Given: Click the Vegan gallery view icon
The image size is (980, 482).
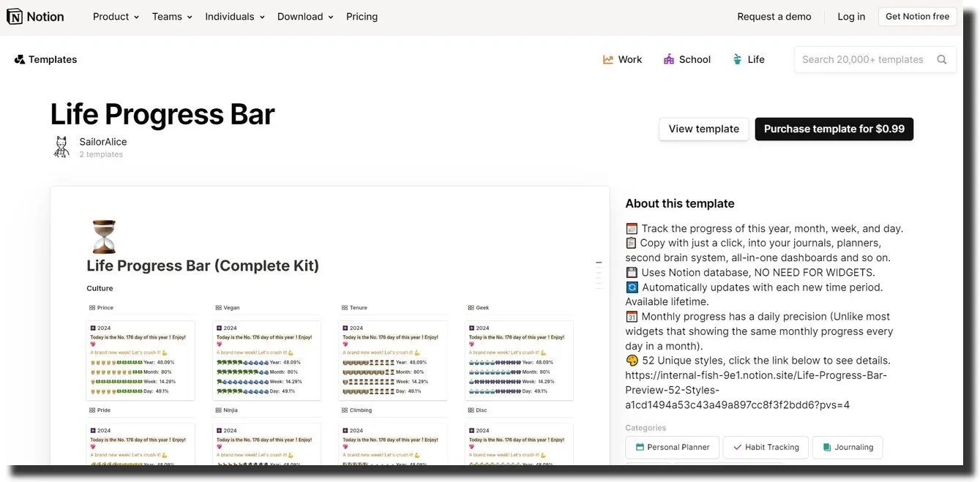Looking at the screenshot, I should [218, 308].
